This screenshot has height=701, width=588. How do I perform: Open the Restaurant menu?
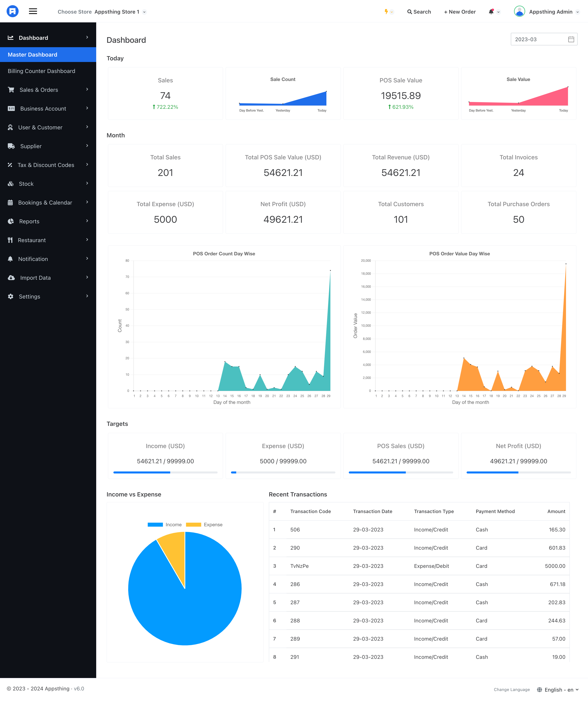[x=48, y=240]
